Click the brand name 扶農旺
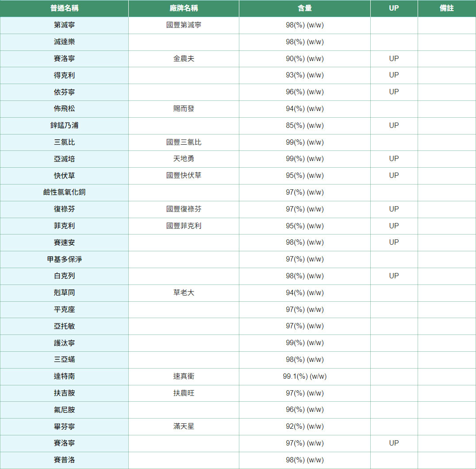 coord(184,393)
